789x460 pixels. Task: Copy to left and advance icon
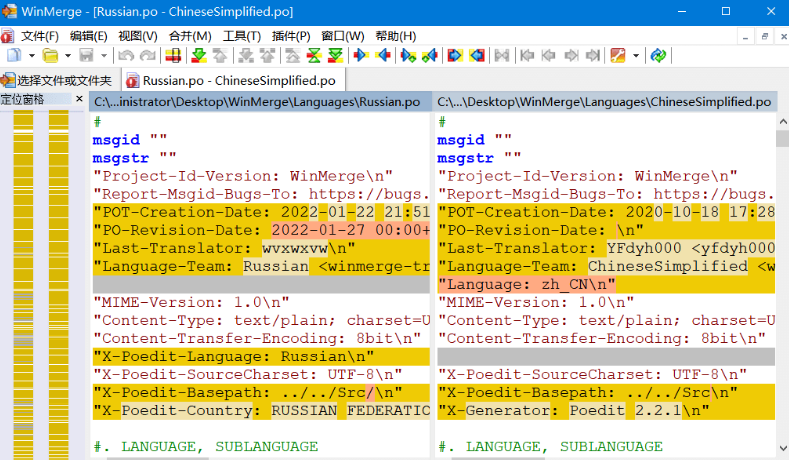point(430,55)
